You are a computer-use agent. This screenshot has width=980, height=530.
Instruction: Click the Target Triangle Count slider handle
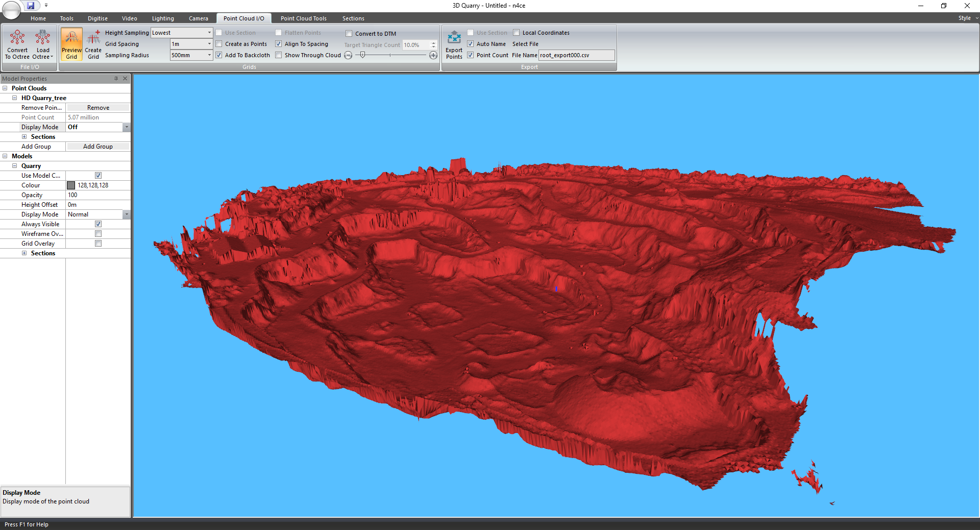point(363,55)
